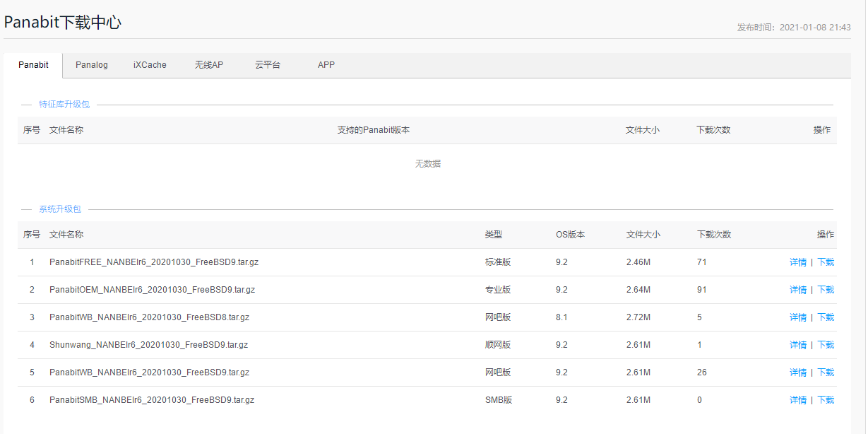Click the 系统升级包 section heading
The width and height of the screenshot is (868, 434).
(60, 209)
